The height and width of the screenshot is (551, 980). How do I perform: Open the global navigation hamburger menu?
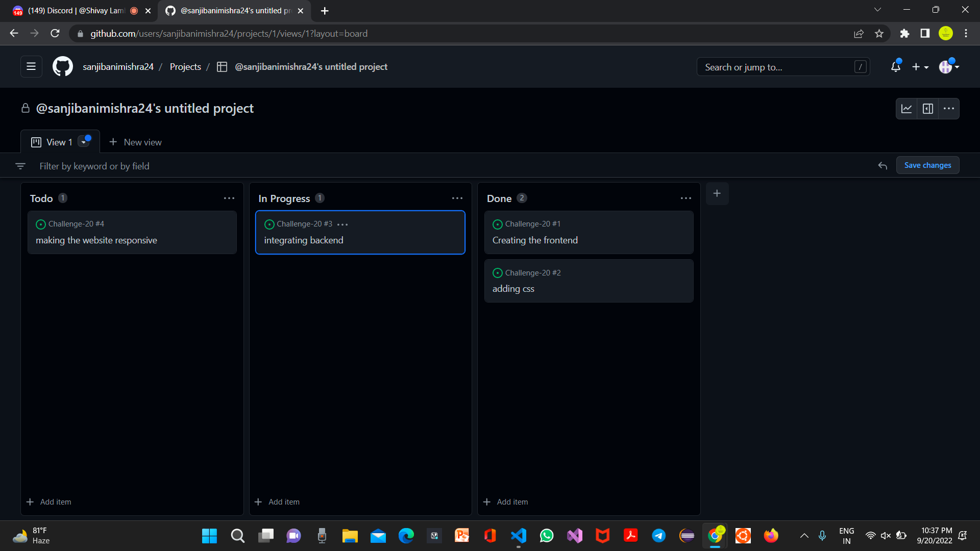point(31,66)
